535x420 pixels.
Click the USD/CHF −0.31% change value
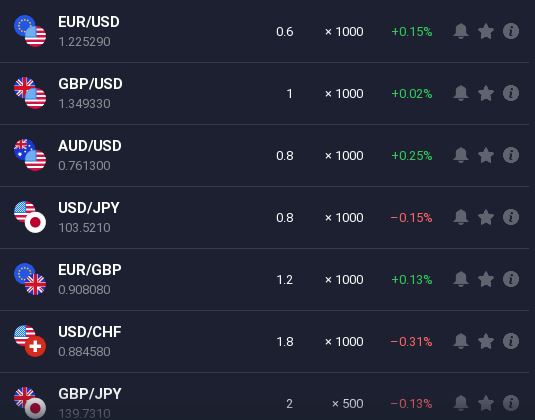click(x=411, y=342)
